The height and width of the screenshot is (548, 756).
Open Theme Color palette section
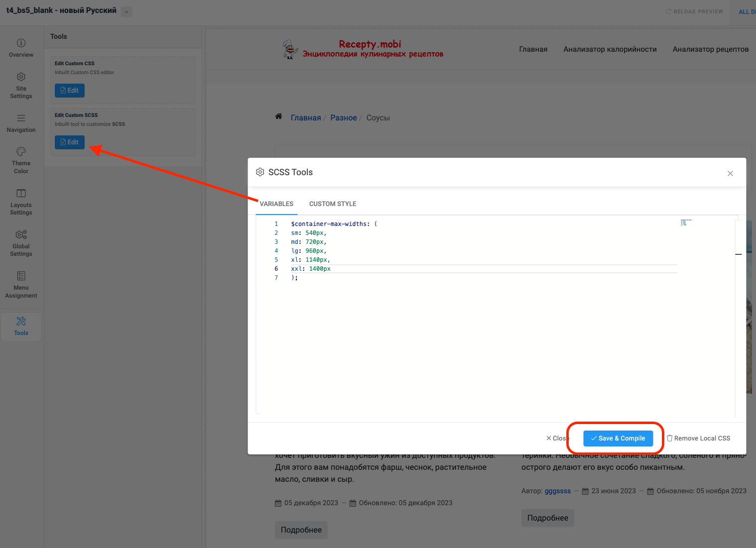pos(21,159)
